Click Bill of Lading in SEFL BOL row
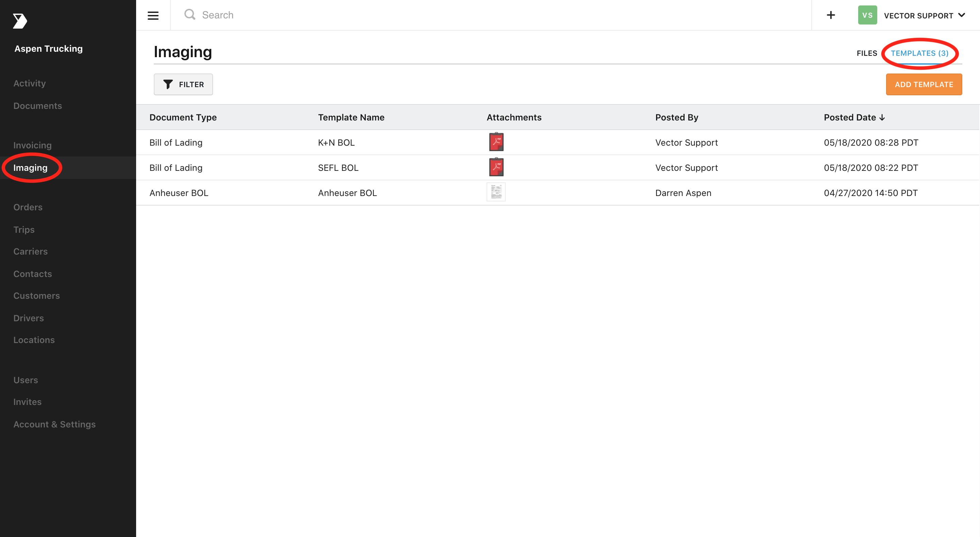Image resolution: width=980 pixels, height=537 pixels. pos(176,167)
